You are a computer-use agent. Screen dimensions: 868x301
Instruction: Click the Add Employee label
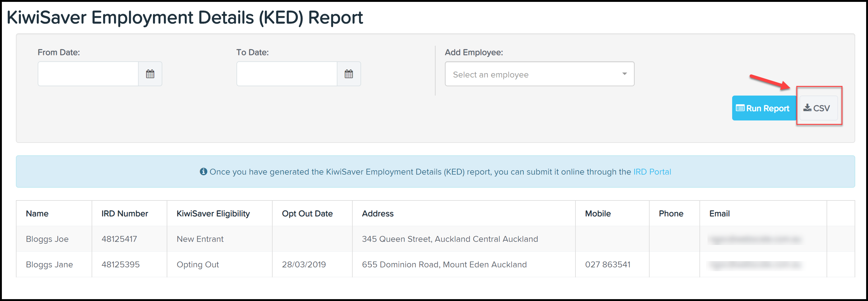point(474,52)
